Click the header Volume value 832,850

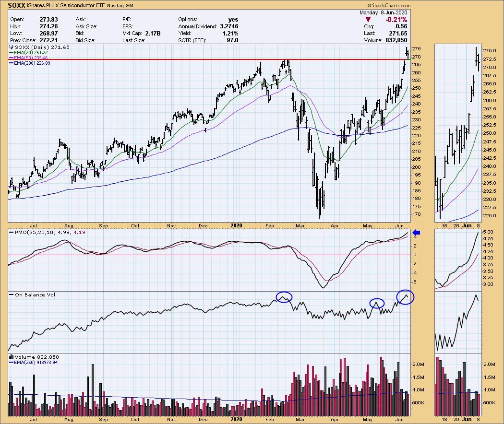pyautogui.click(x=396, y=40)
